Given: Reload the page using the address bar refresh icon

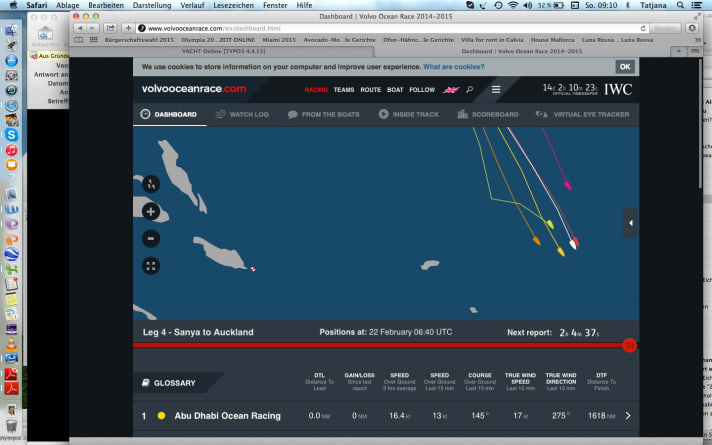Looking at the screenshot, I should 643,28.
